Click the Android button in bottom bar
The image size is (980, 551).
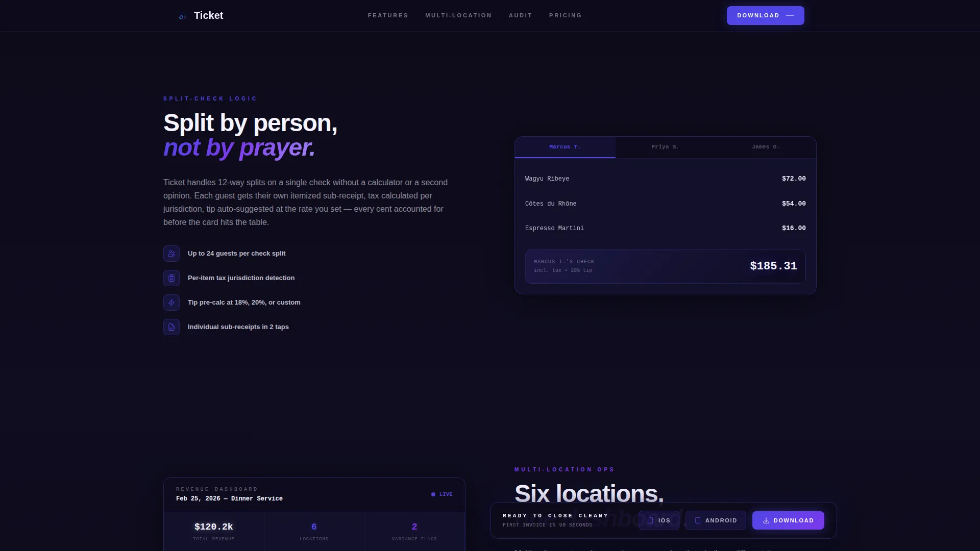pyautogui.click(x=716, y=520)
